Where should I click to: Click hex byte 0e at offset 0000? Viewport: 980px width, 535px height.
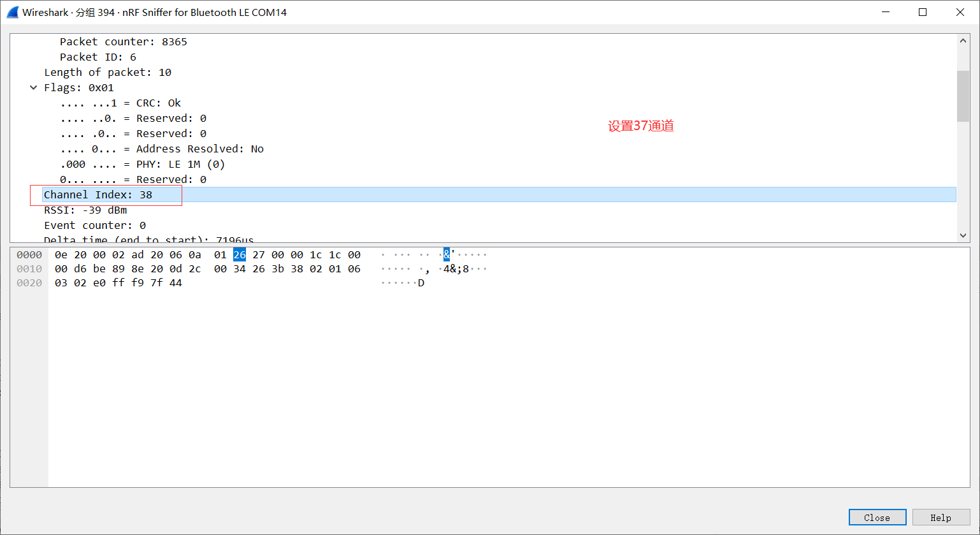[x=61, y=254]
